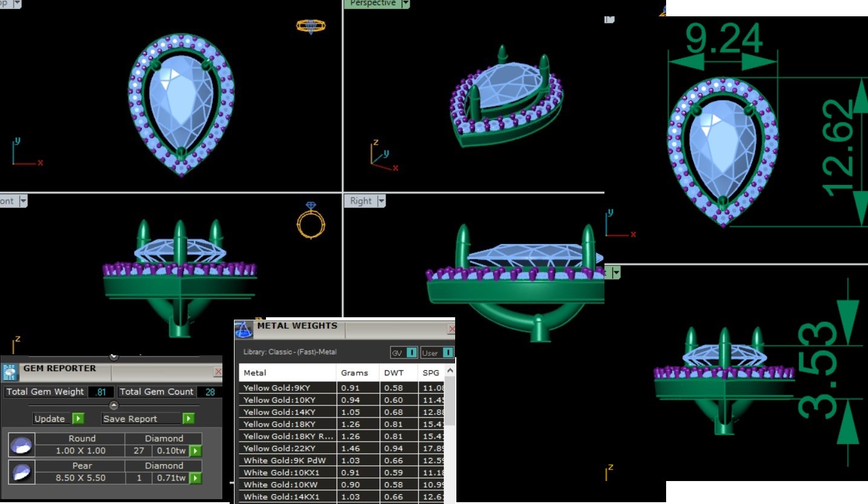Click the pear diamond gem thumbnail
The image size is (868, 504).
click(22, 471)
